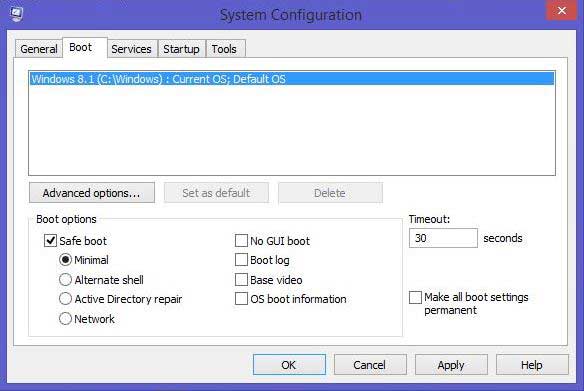Open Advanced options dialog
Viewport: 584px width, 391px height.
[92, 193]
